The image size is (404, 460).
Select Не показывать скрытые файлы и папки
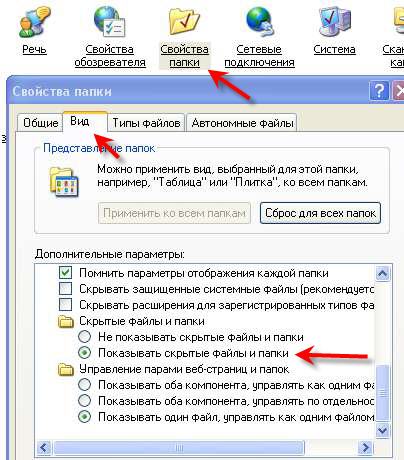click(x=84, y=337)
